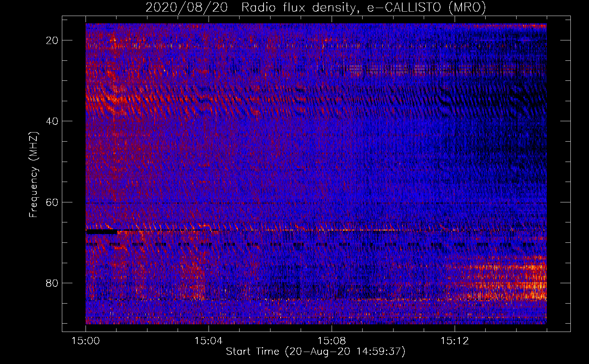Click the '15:12' time tick label
The height and width of the screenshot is (364, 589).
click(454, 341)
